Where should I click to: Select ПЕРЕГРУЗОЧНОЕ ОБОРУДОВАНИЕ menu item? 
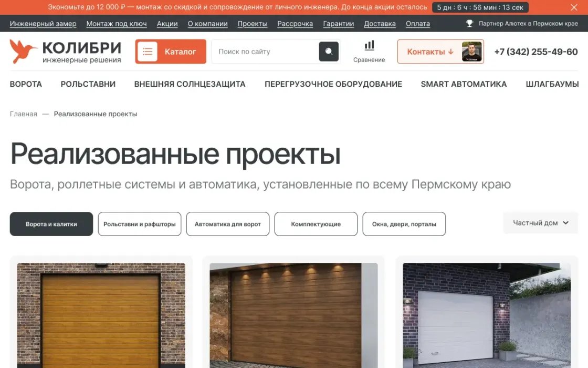click(333, 84)
